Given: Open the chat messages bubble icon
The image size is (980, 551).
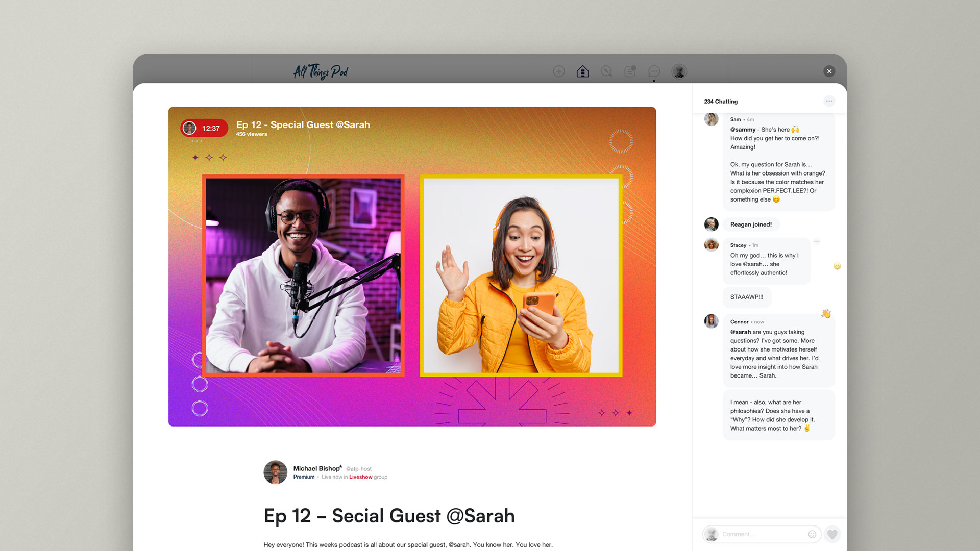Looking at the screenshot, I should [x=654, y=71].
